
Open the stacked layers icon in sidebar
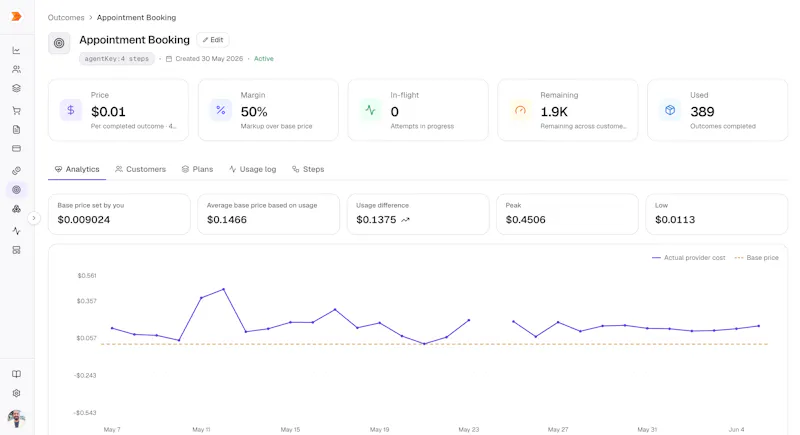click(x=16, y=88)
